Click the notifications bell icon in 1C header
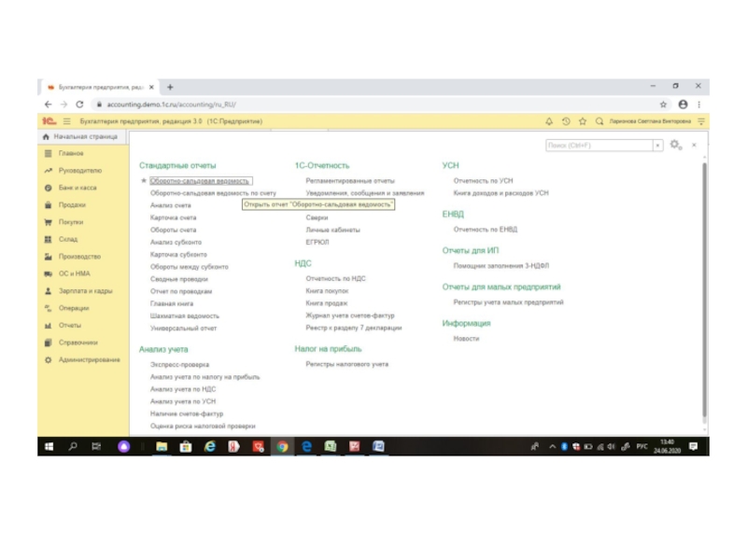The height and width of the screenshot is (560, 747). click(x=549, y=121)
